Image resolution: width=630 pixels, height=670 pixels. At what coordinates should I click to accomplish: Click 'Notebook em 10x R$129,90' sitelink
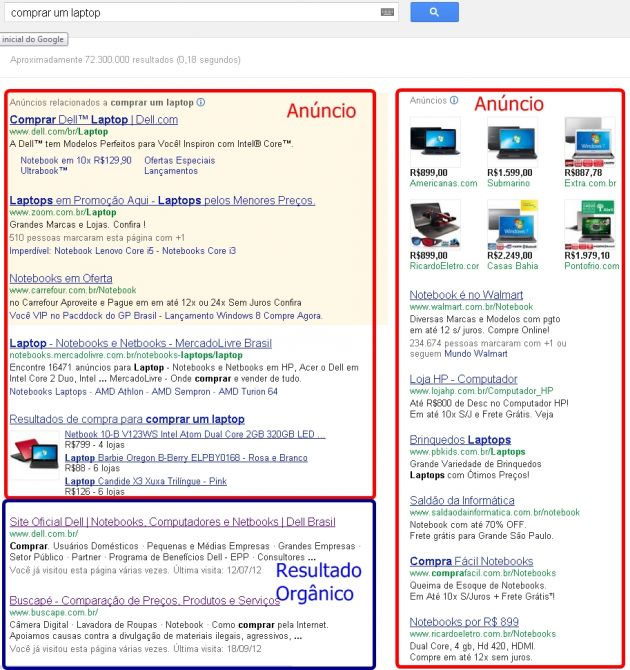pos(76,160)
